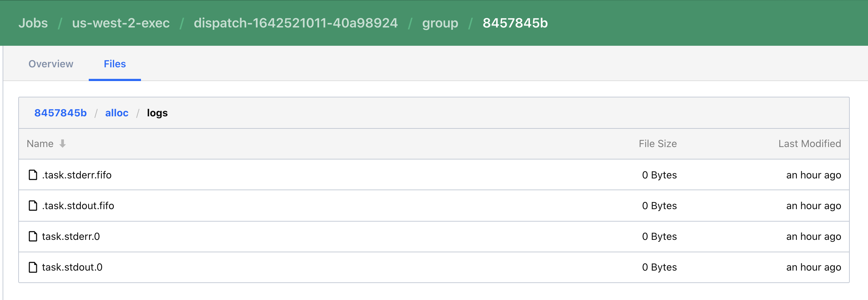This screenshot has height=300, width=868.
Task: Toggle sort with the Name column arrow
Action: click(62, 144)
